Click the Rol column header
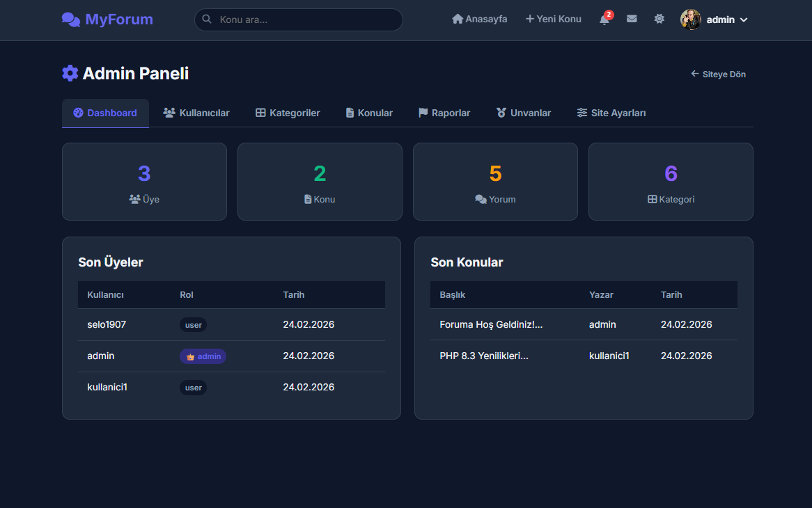This screenshot has height=508, width=812. [187, 295]
